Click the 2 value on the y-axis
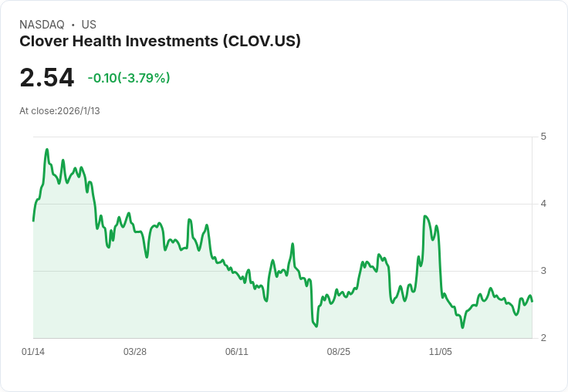Screen dimensions: 568x392 (x=543, y=338)
